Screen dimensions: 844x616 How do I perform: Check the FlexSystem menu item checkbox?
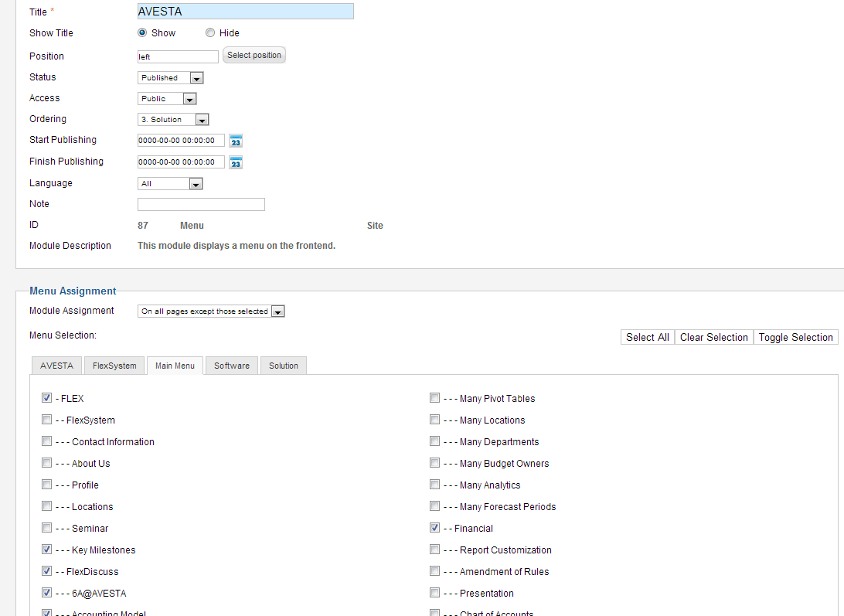47,420
